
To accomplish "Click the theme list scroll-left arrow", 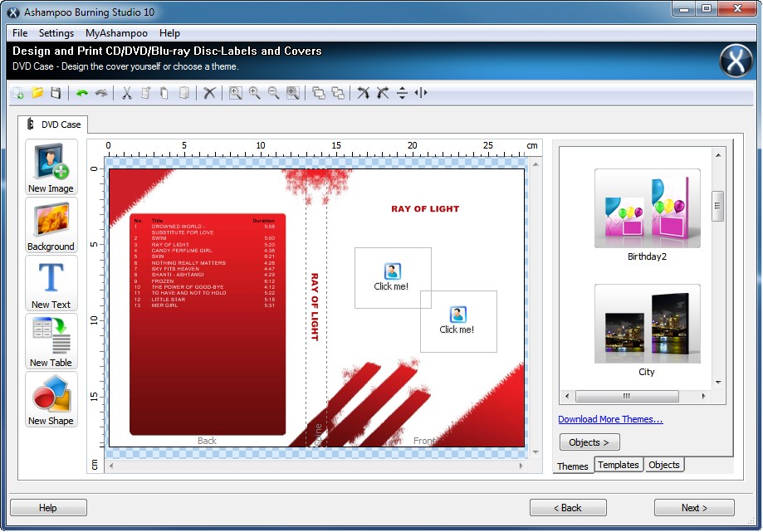I will click(567, 397).
